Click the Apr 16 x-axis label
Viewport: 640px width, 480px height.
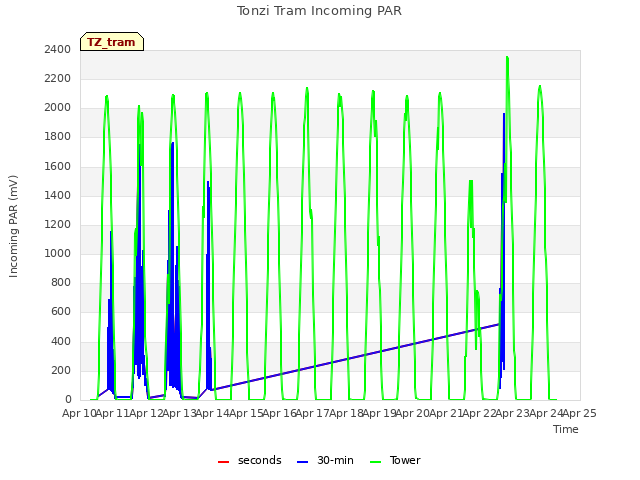tap(279, 414)
